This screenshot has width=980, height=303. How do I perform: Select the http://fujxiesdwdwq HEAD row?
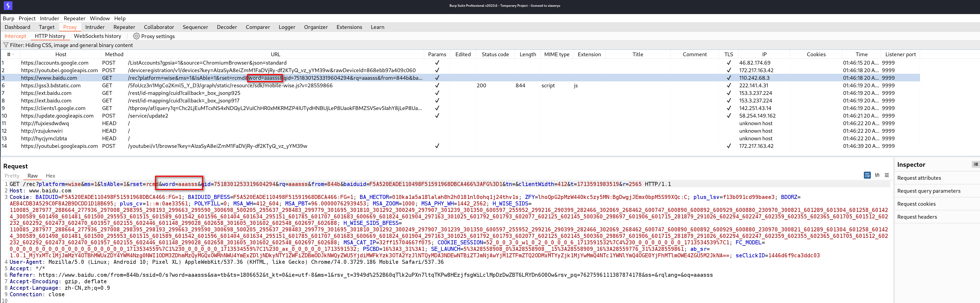pyautogui.click(x=460, y=123)
